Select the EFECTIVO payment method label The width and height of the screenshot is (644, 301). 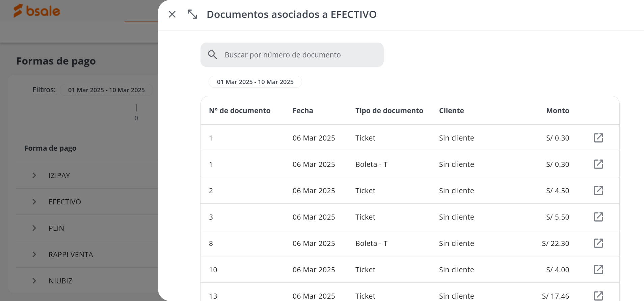[65, 202]
